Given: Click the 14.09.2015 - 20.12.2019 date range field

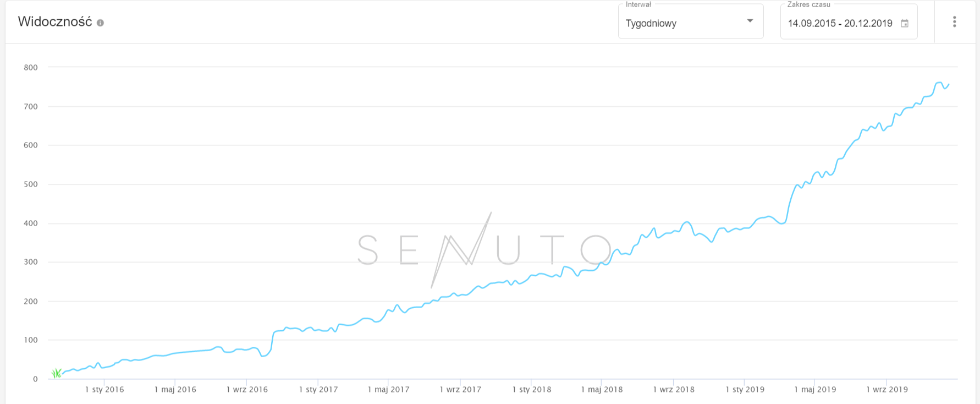Looking at the screenshot, I should point(840,23).
